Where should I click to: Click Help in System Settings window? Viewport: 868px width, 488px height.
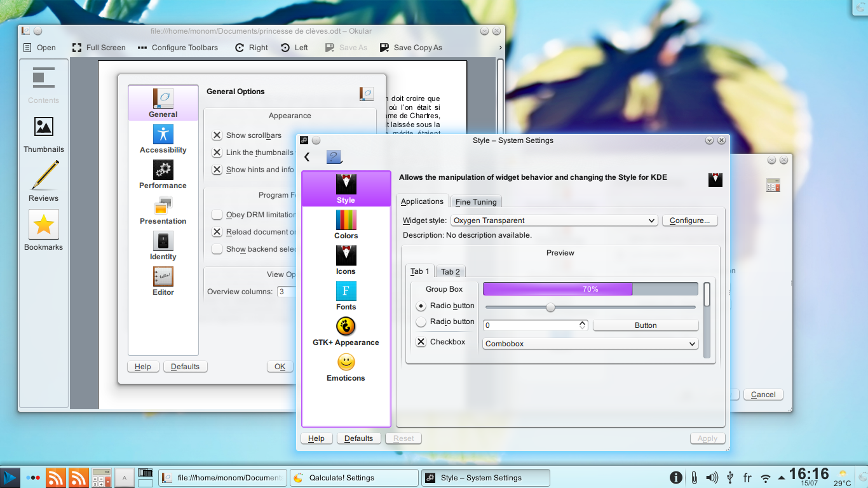click(x=316, y=438)
